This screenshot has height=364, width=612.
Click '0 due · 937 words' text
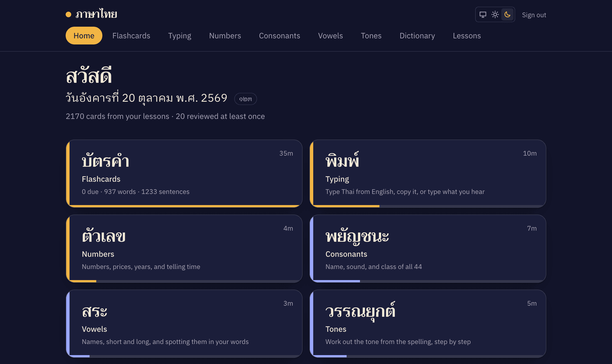(x=109, y=192)
